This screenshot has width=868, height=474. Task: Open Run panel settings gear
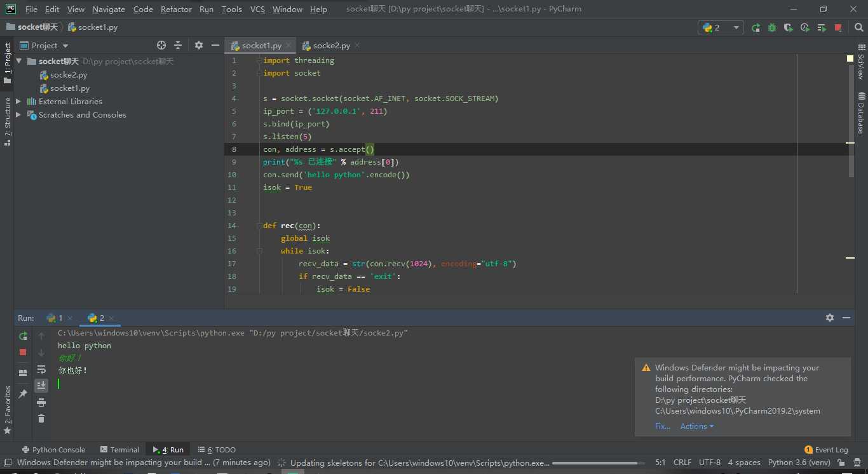point(830,318)
